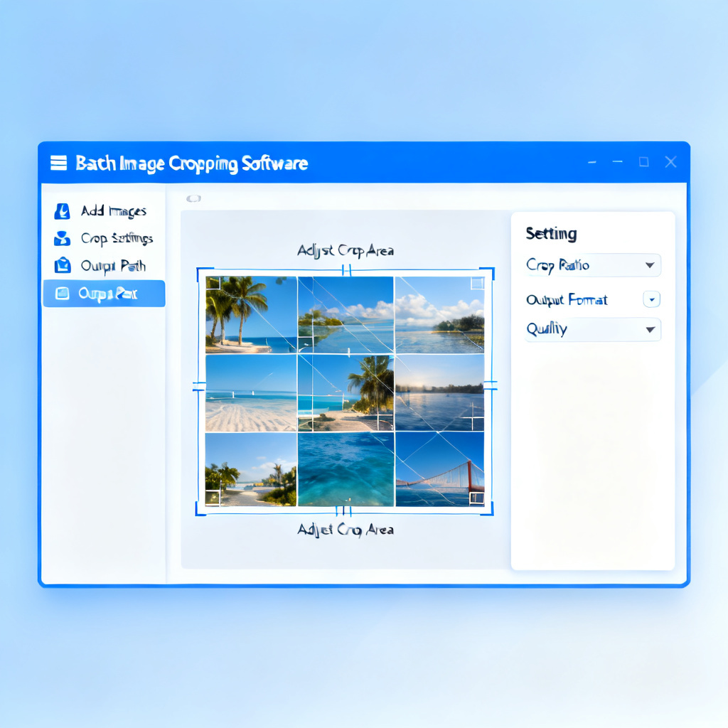The height and width of the screenshot is (728, 728).
Task: Open Output Path in the sidebar
Action: click(113, 266)
